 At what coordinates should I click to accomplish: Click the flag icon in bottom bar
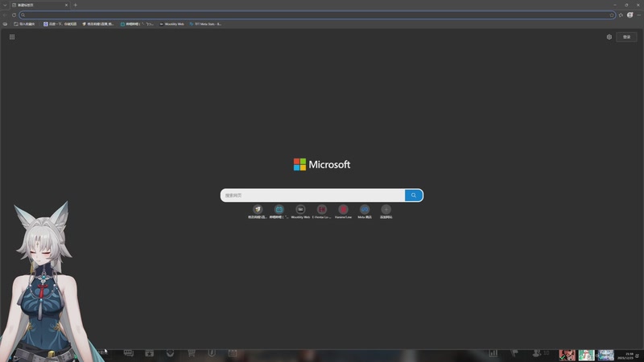click(x=514, y=353)
